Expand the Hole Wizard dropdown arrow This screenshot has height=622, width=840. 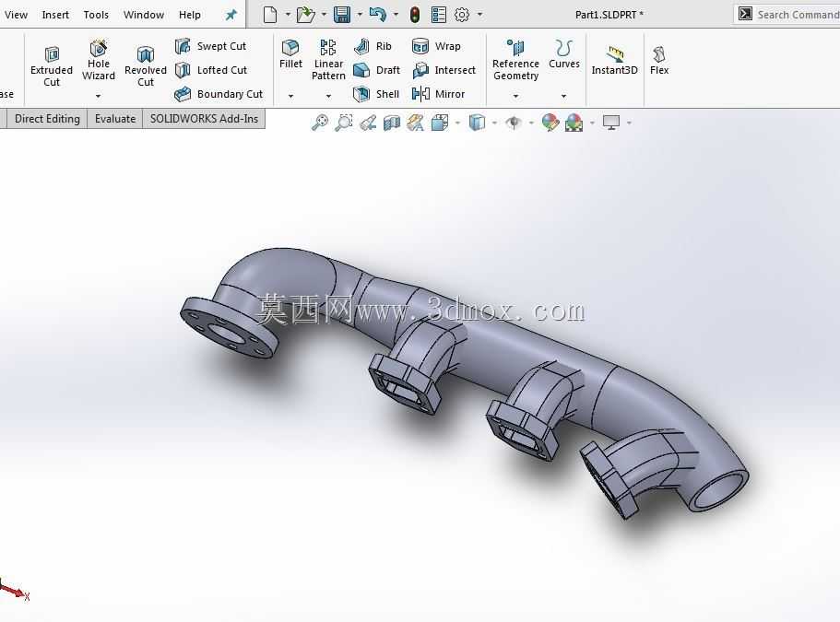click(98, 96)
